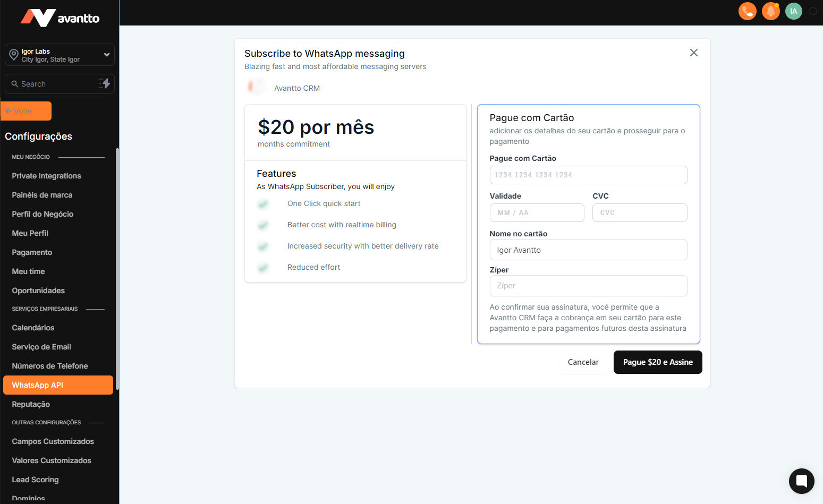Click the Volte back button
This screenshot has height=504, width=823.
[x=26, y=111]
